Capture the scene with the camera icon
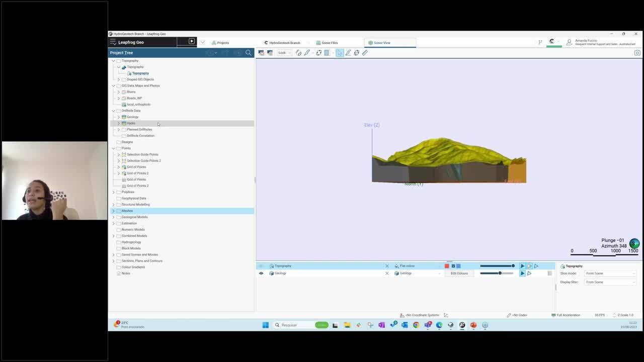The image size is (644, 362). click(637, 53)
